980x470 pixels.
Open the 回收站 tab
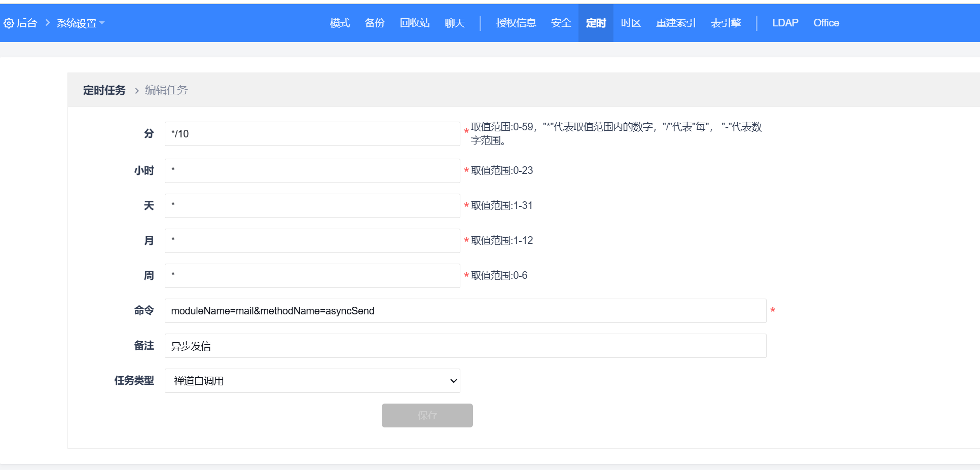415,23
